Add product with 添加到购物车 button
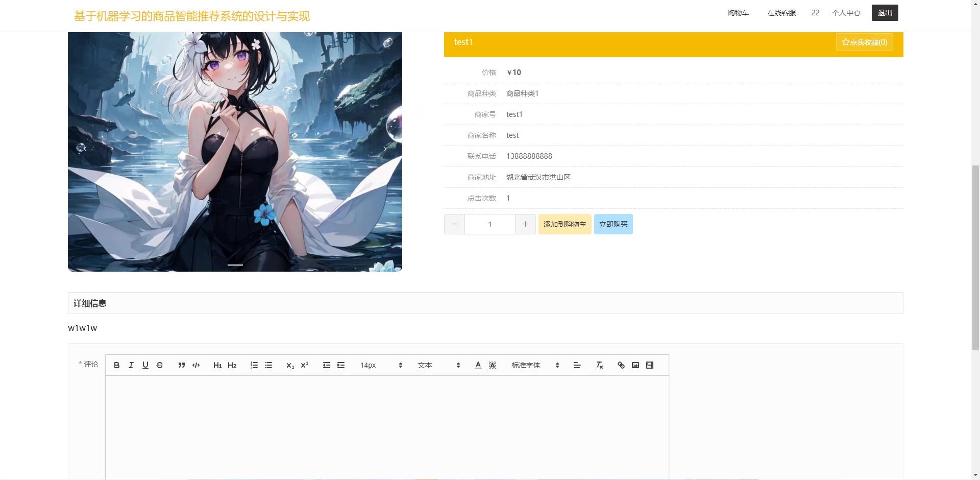The image size is (980, 480). coord(565,224)
